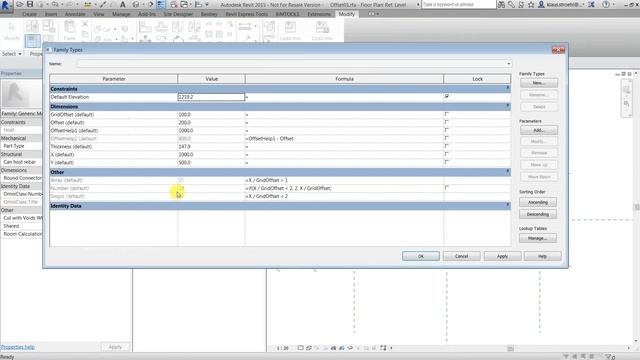Image resolution: width=640 pixels, height=360 pixels.
Task: Collapse the Dimensions group
Action: (508, 106)
